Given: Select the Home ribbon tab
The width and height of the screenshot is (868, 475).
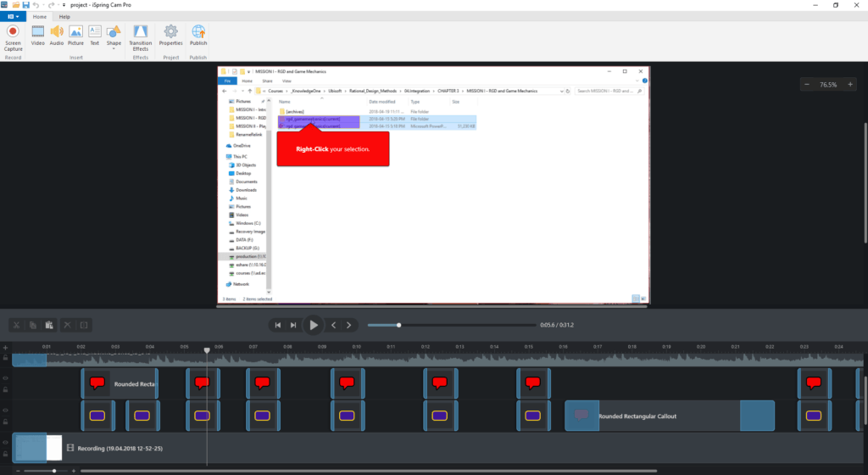Looking at the screenshot, I should [39, 16].
